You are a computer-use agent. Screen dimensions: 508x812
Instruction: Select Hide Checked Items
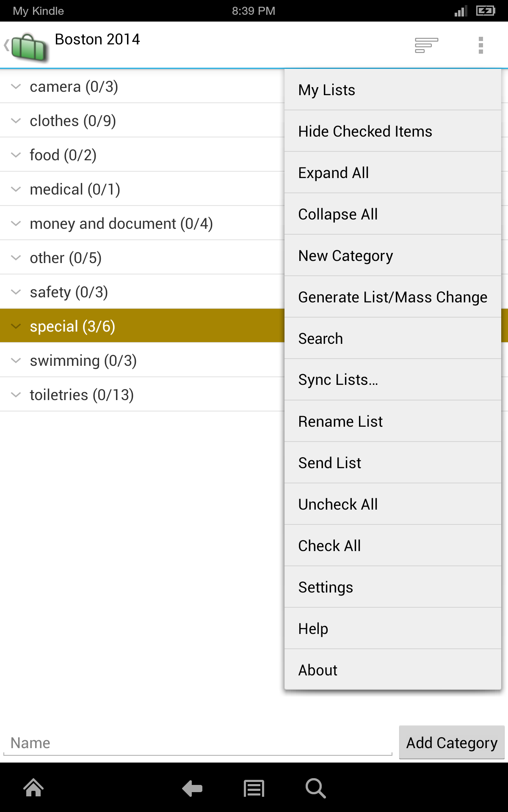pos(365,131)
